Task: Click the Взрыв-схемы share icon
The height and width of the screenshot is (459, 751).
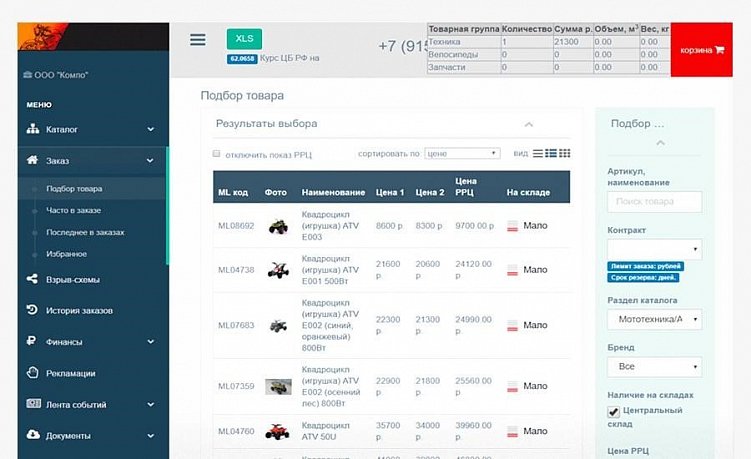Action: pos(32,279)
